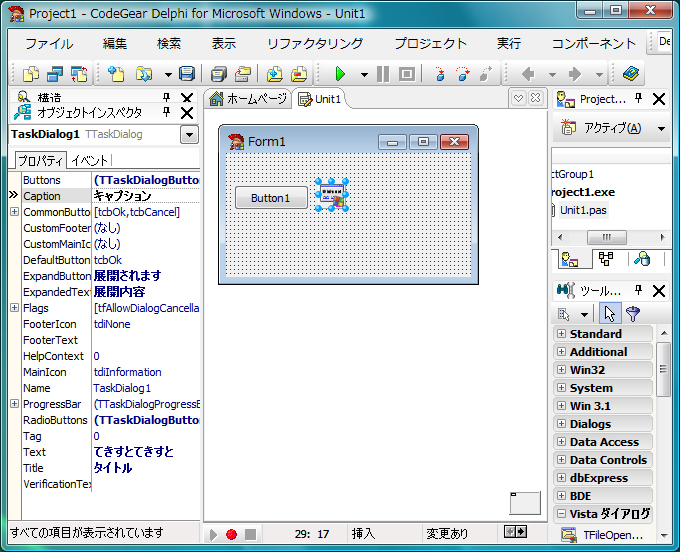Viewport: 680px width, 552px height.
Task: Pin the Structure panel
Action: tap(167, 97)
